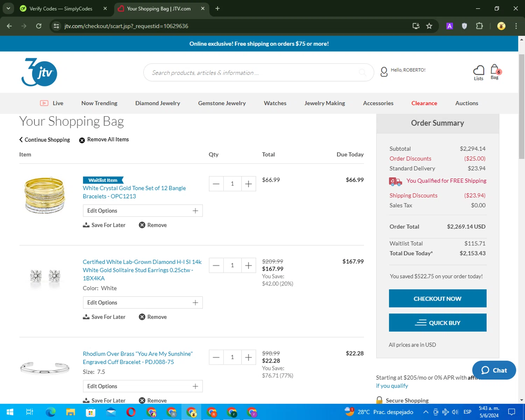Increase quantity of Bangle Bracelets
This screenshot has height=420, width=525.
tap(248, 184)
